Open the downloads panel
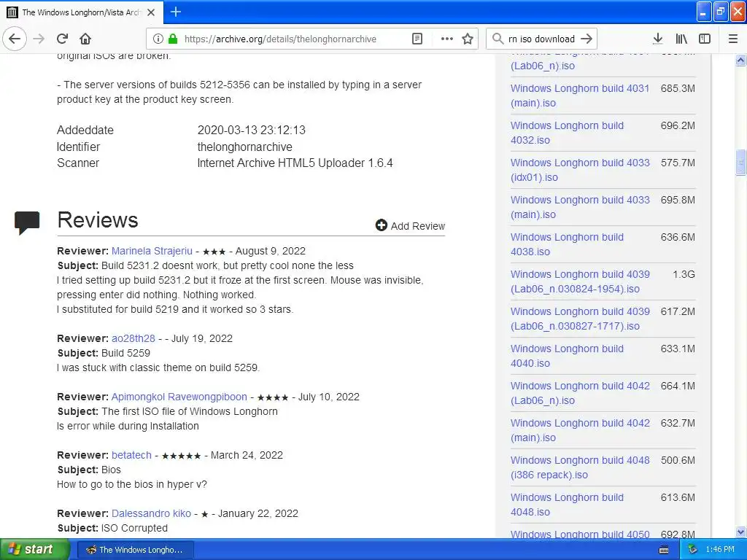Screen dimensions: 747x560 (658, 39)
